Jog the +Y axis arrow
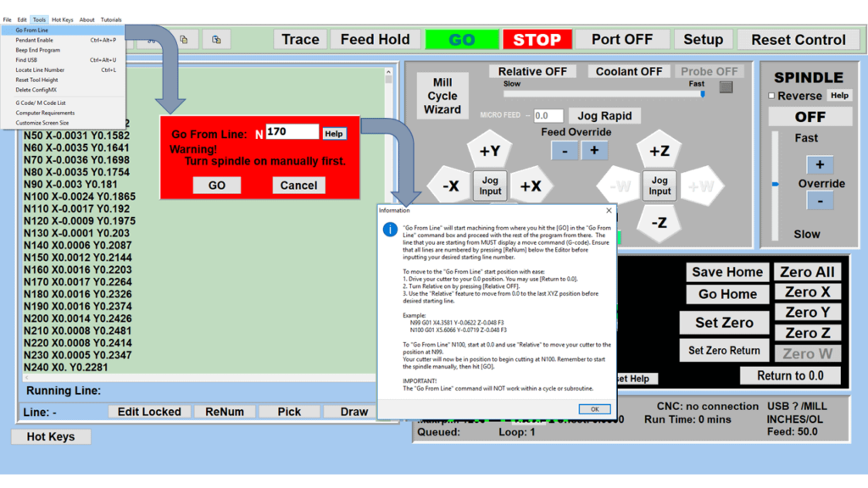 (490, 152)
